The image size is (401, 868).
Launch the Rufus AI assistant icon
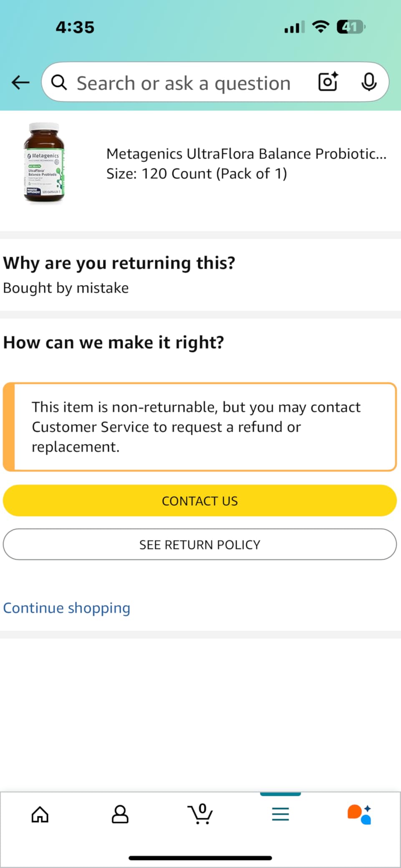[x=360, y=814]
